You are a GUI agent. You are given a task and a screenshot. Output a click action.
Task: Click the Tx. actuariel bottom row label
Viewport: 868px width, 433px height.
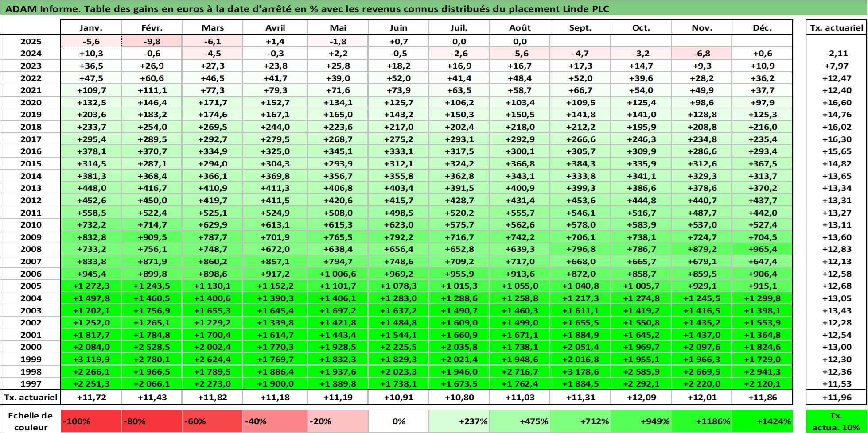tap(31, 397)
